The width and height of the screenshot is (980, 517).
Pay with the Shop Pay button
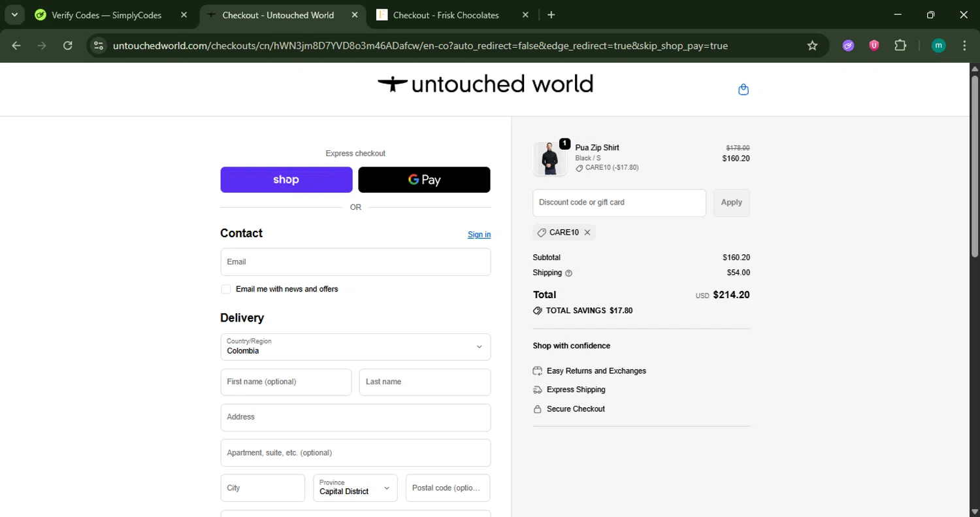click(x=286, y=180)
